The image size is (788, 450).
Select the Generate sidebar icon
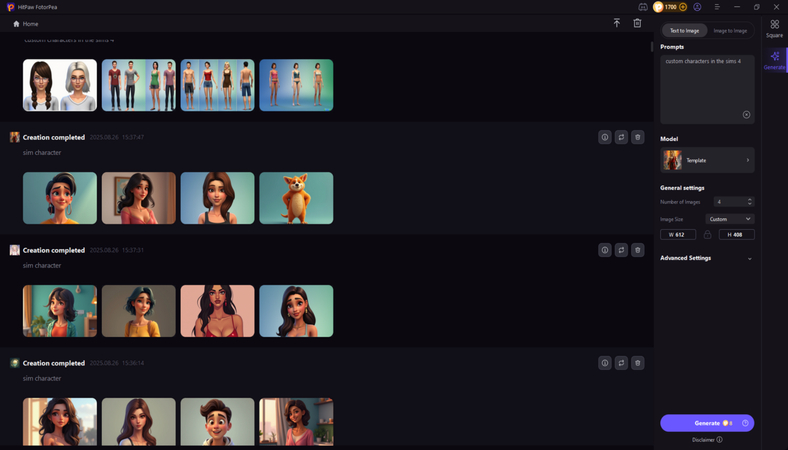[x=774, y=60]
